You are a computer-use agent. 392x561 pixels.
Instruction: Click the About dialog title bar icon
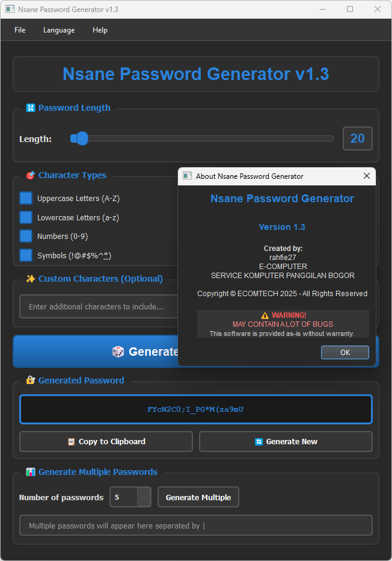click(x=187, y=176)
